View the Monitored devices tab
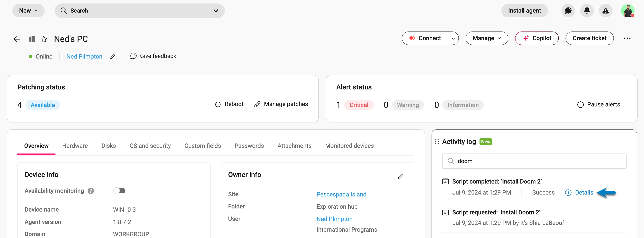The height and width of the screenshot is (238, 644). pyautogui.click(x=349, y=146)
